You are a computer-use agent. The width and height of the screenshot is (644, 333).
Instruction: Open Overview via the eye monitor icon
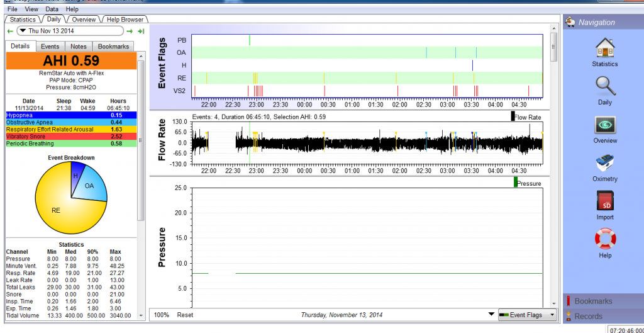pos(604,125)
